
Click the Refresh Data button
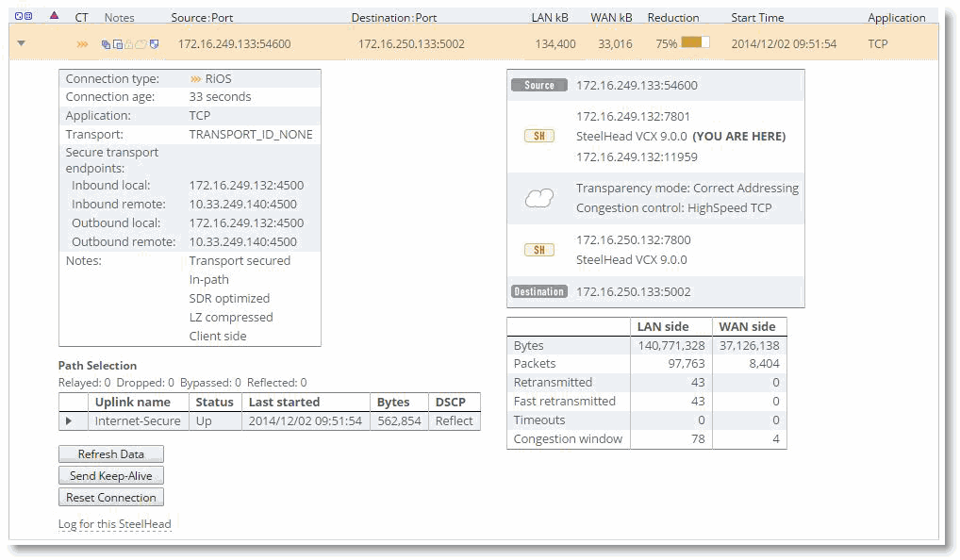tap(111, 454)
